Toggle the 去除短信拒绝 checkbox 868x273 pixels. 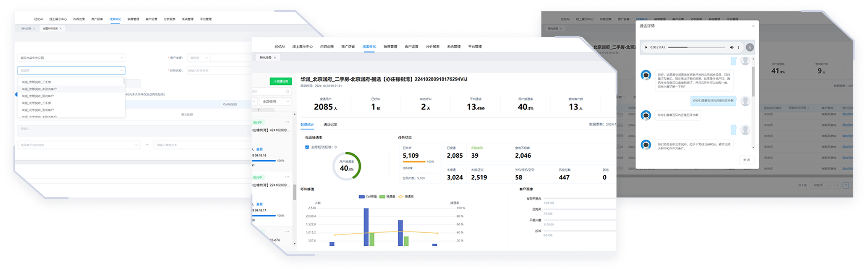(x=307, y=147)
